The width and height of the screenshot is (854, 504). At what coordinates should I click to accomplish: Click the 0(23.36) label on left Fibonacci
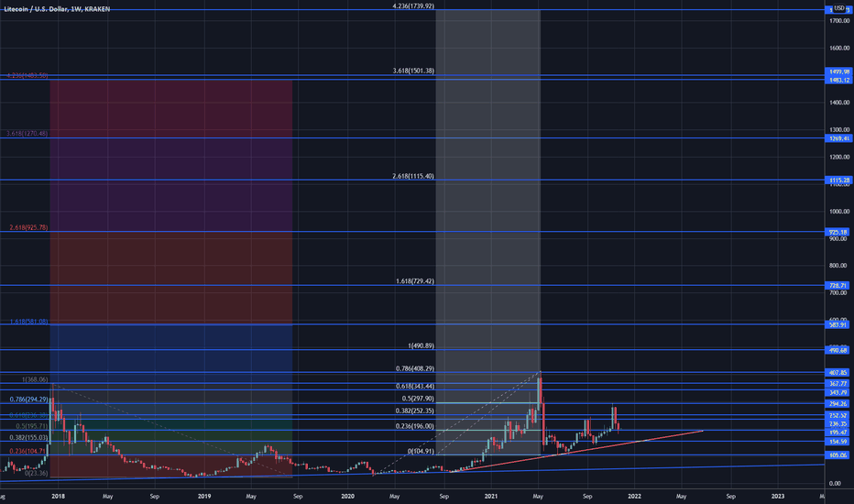[37, 474]
